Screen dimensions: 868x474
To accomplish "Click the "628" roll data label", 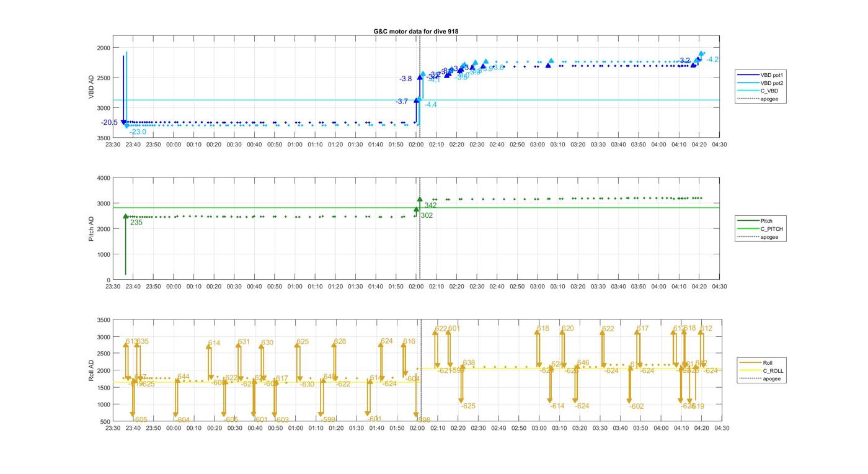I will [340, 341].
